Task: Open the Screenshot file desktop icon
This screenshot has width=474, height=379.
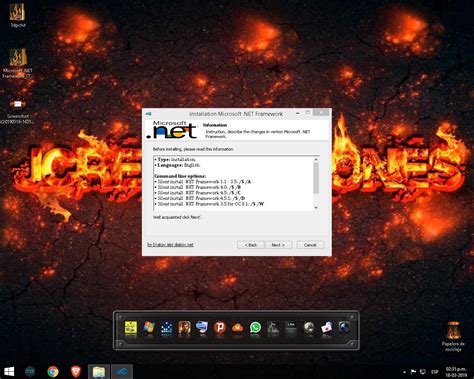Action: click(x=17, y=112)
